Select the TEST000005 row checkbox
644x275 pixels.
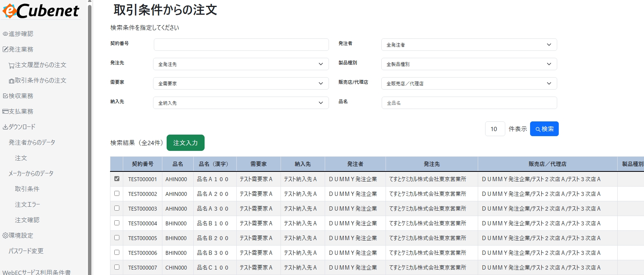(x=117, y=238)
